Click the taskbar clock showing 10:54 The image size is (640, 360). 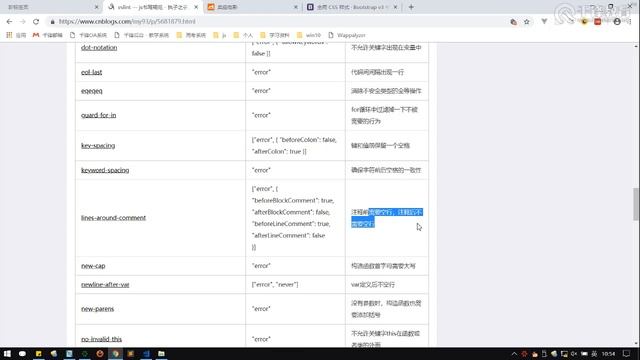coord(608,354)
